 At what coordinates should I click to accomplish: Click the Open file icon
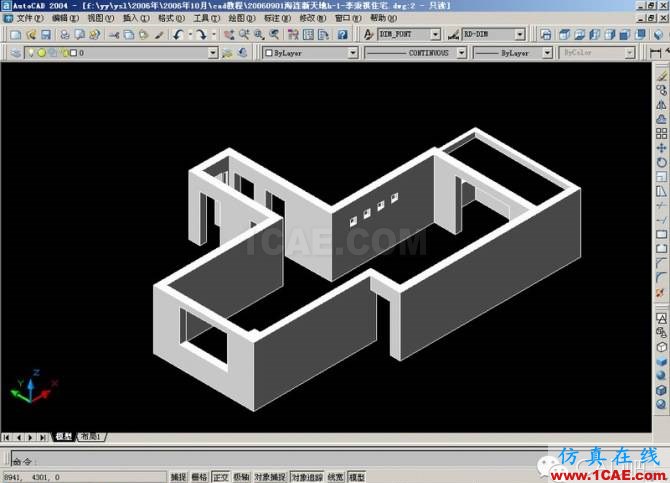31,35
